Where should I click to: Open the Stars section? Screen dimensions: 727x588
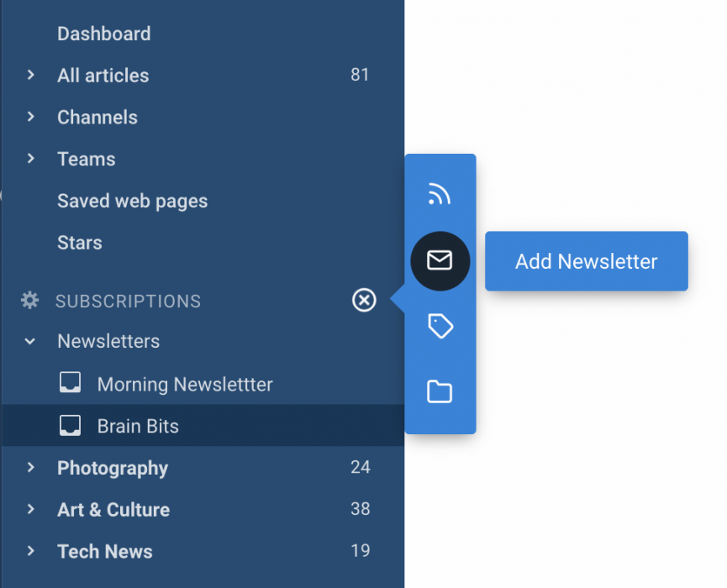point(79,243)
